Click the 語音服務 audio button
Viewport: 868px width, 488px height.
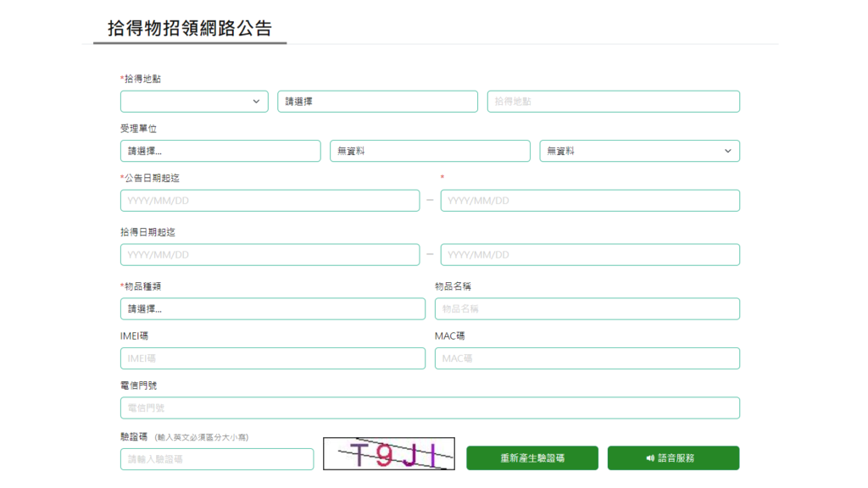pyautogui.click(x=674, y=458)
